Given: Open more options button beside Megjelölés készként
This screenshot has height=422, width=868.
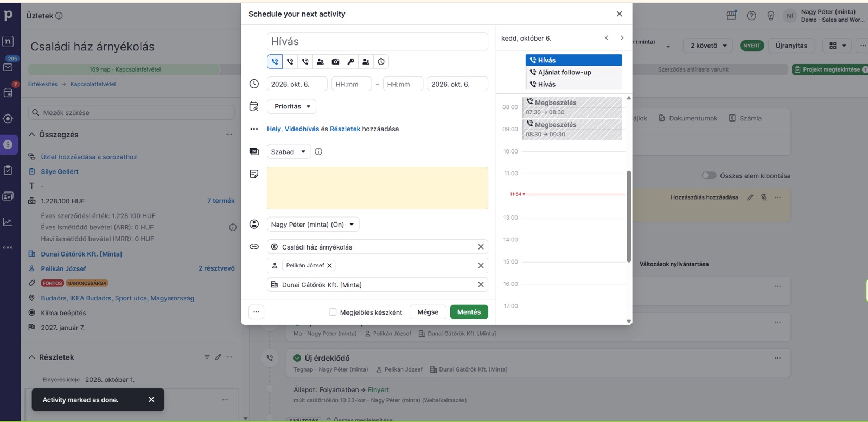Looking at the screenshot, I should click(256, 312).
